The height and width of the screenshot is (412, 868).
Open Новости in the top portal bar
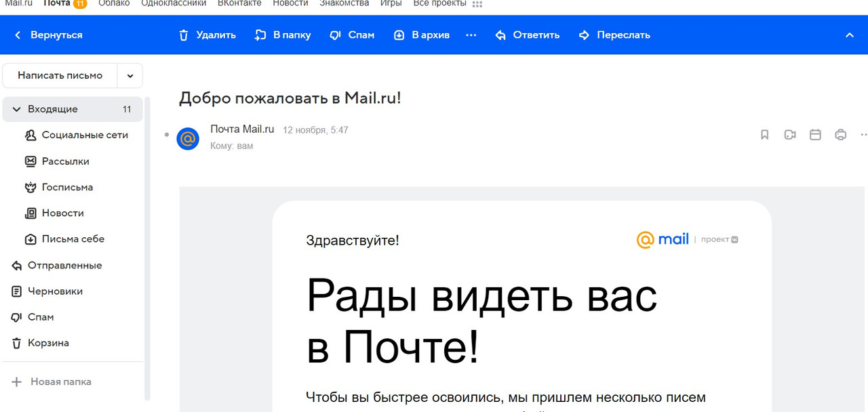[x=290, y=3]
